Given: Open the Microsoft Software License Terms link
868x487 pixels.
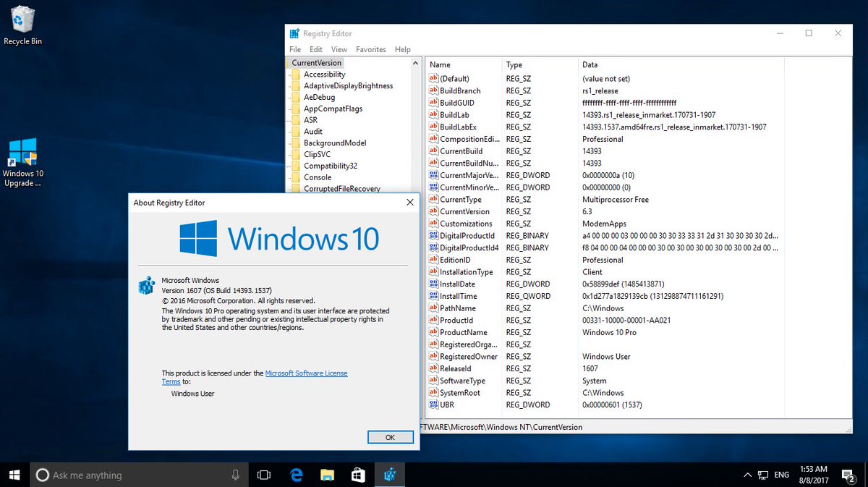Looking at the screenshot, I should tap(307, 373).
